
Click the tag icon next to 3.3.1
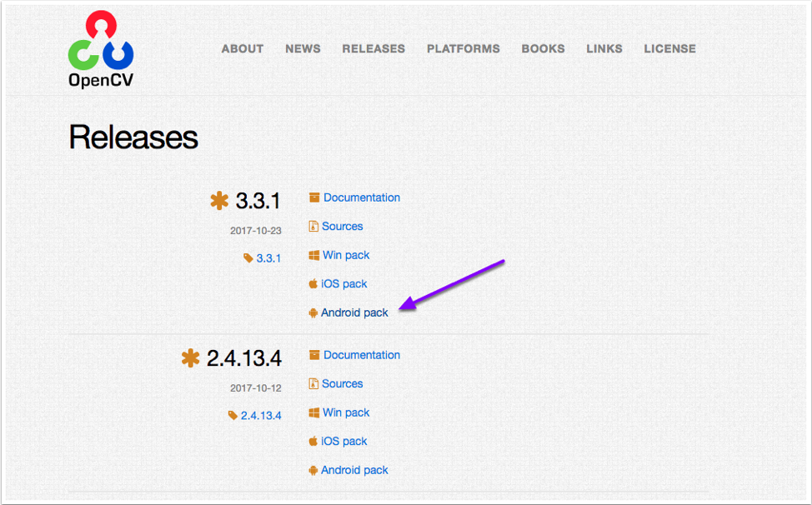click(x=248, y=257)
